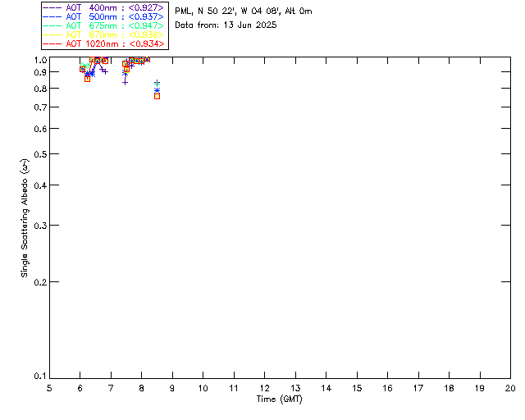The image size is (525, 420).
Task: Click the hour 11 x-axis label
Action: pyautogui.click(x=234, y=388)
